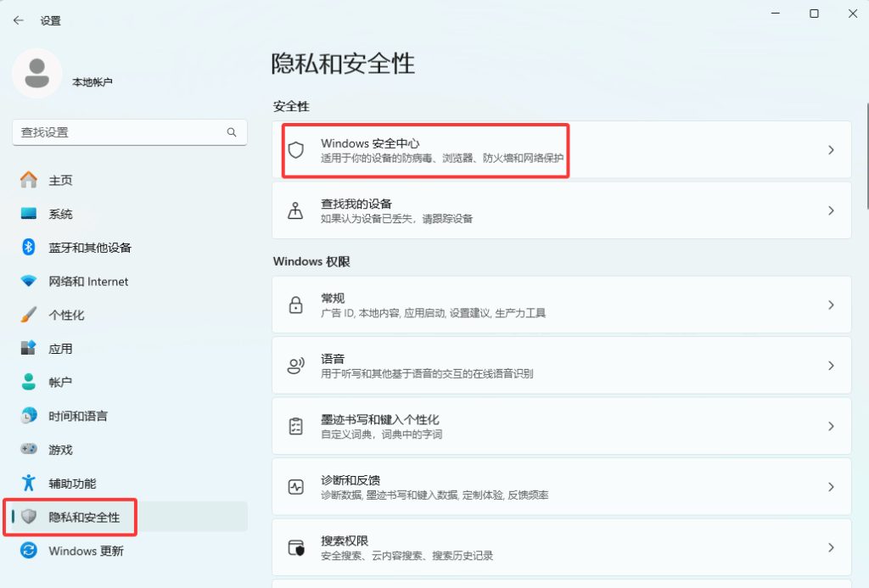The width and height of the screenshot is (869, 588).
Task: Click the 本地帐户 profile picture
Action: (36, 73)
